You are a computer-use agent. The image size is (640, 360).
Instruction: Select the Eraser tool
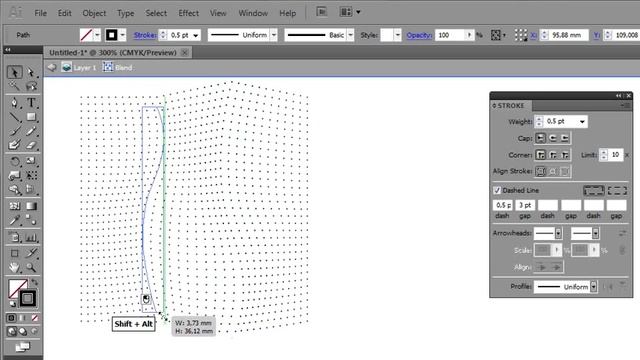click(x=31, y=145)
